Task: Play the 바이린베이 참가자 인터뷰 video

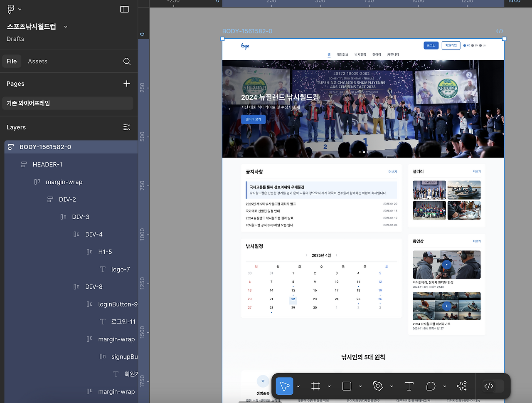Action: 446,265
